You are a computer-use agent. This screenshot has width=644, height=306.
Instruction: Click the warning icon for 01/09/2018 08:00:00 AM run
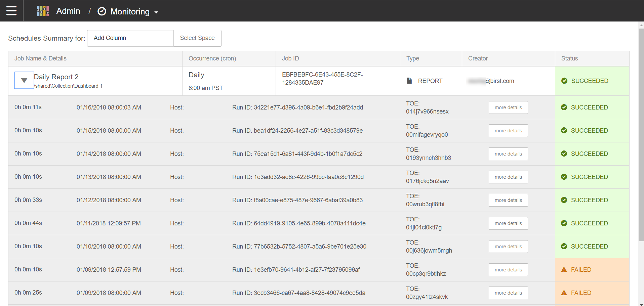coord(564,293)
